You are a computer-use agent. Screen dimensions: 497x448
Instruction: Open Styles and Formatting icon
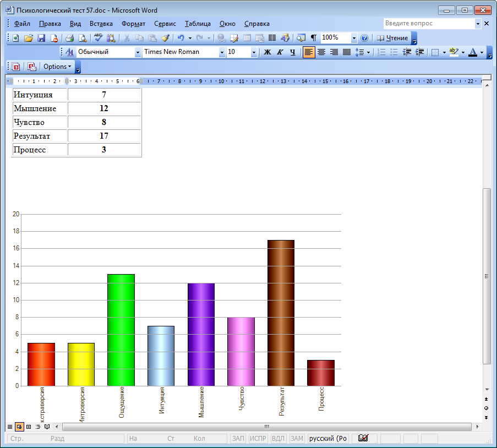[x=69, y=52]
